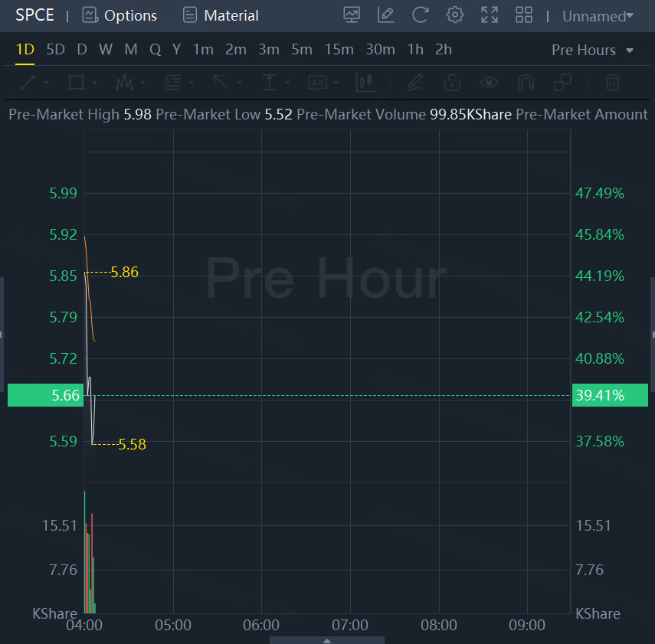Select the Aa text annotation tool
The image size is (655, 644).
click(x=317, y=82)
